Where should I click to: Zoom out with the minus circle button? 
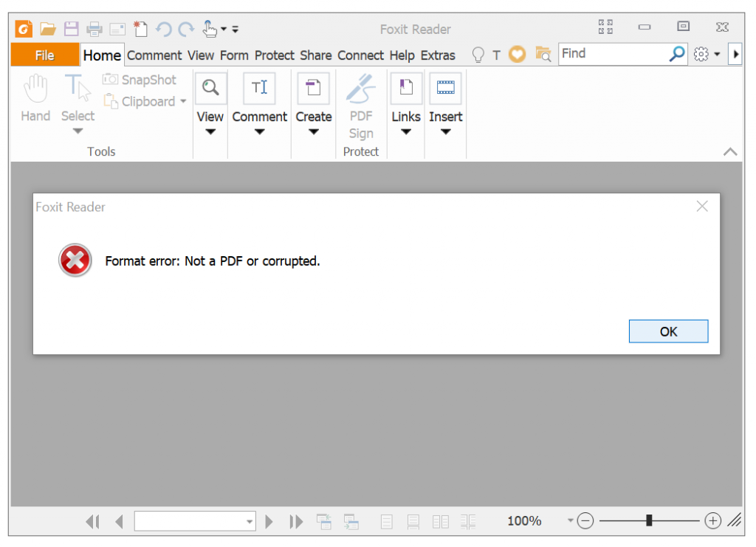coord(585,521)
